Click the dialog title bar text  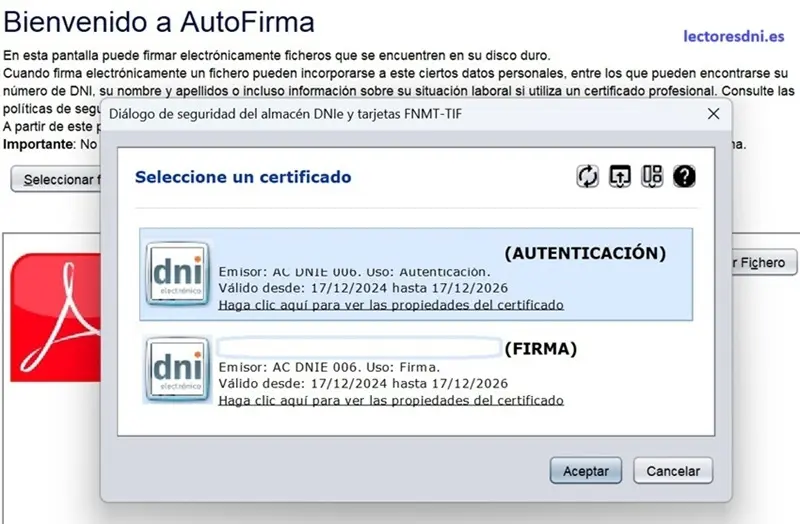coord(285,114)
